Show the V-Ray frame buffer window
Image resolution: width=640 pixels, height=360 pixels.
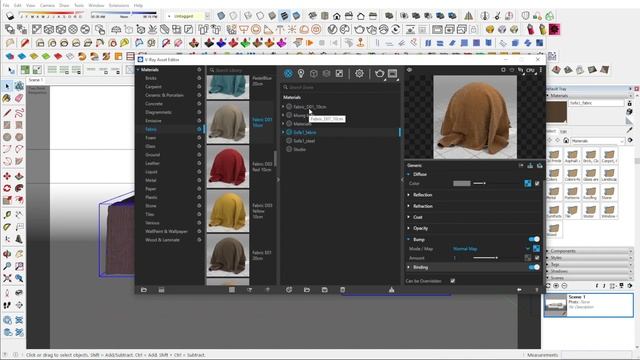392,73
